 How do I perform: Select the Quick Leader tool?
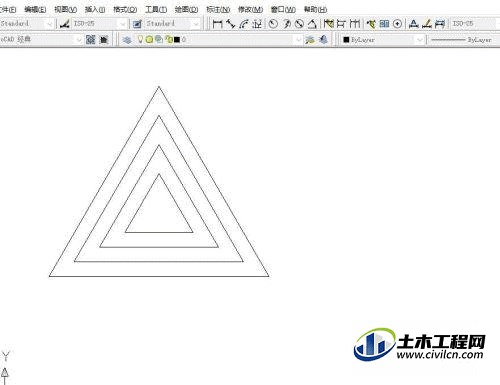(371, 24)
